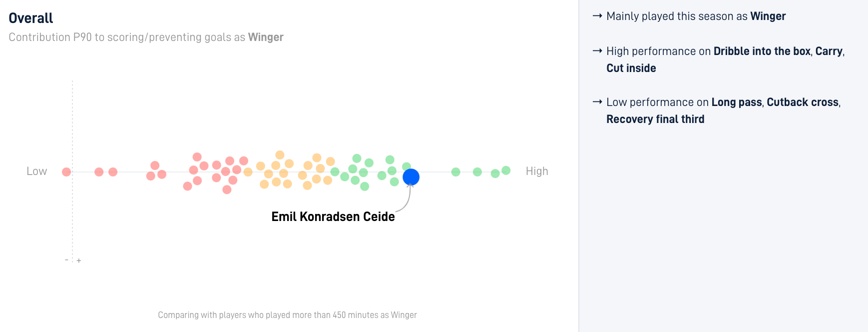The image size is (868, 332).
Task: Select the arrow icon beside Mainly played this season
Action: click(x=597, y=16)
